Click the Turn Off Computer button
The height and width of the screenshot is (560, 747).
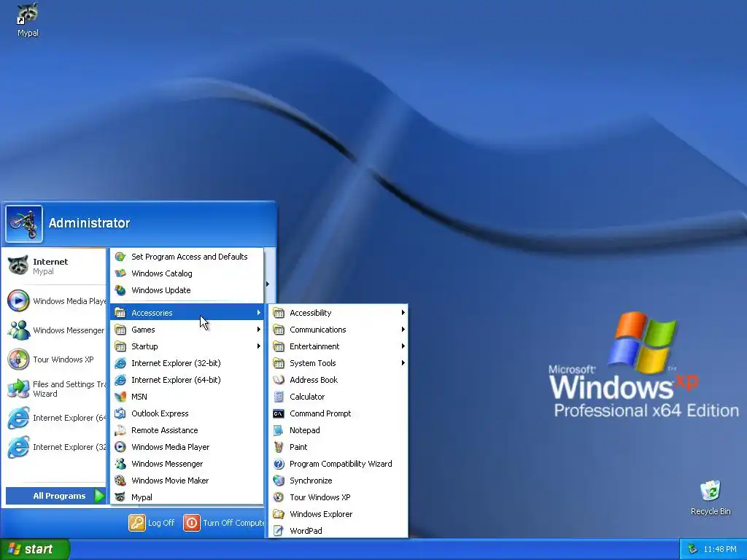pos(224,523)
